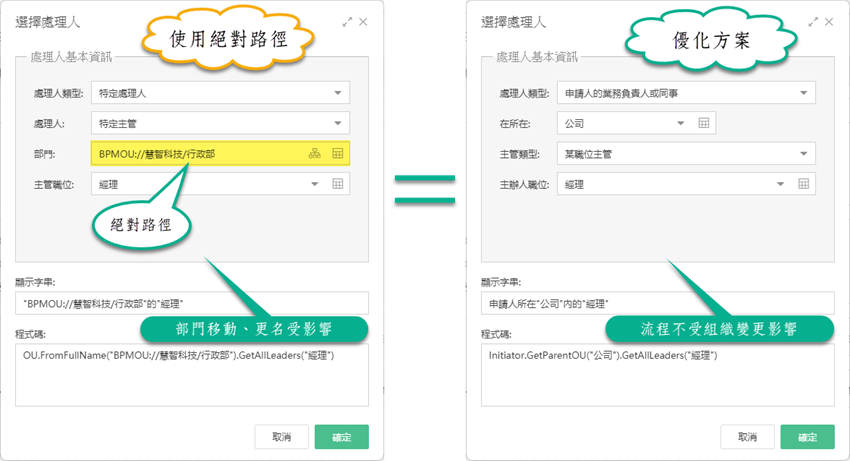Open org chart picker in left 部門 field
The image size is (850, 461).
(x=314, y=153)
